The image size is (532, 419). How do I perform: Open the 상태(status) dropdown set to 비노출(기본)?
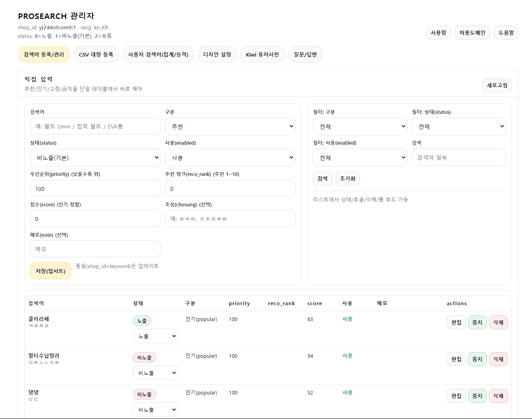(95, 157)
